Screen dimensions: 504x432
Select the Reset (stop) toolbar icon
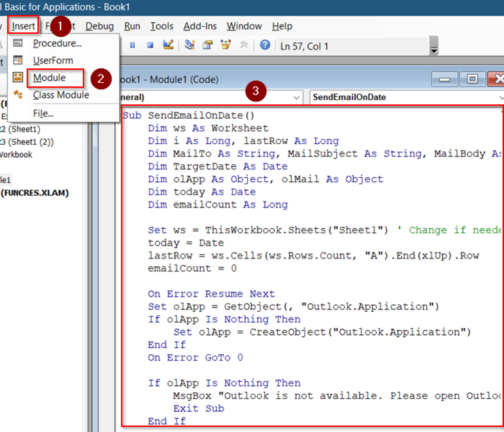pyautogui.click(x=150, y=45)
